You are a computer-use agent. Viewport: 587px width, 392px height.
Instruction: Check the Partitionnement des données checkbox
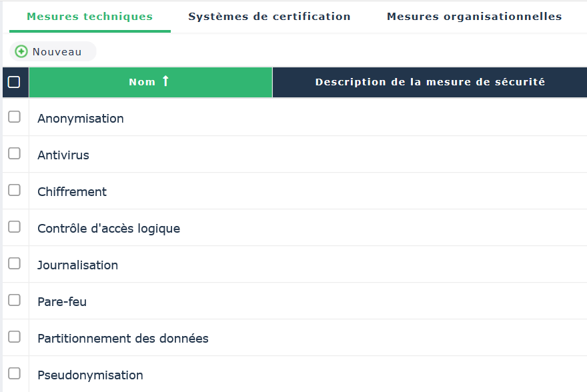pyautogui.click(x=14, y=337)
